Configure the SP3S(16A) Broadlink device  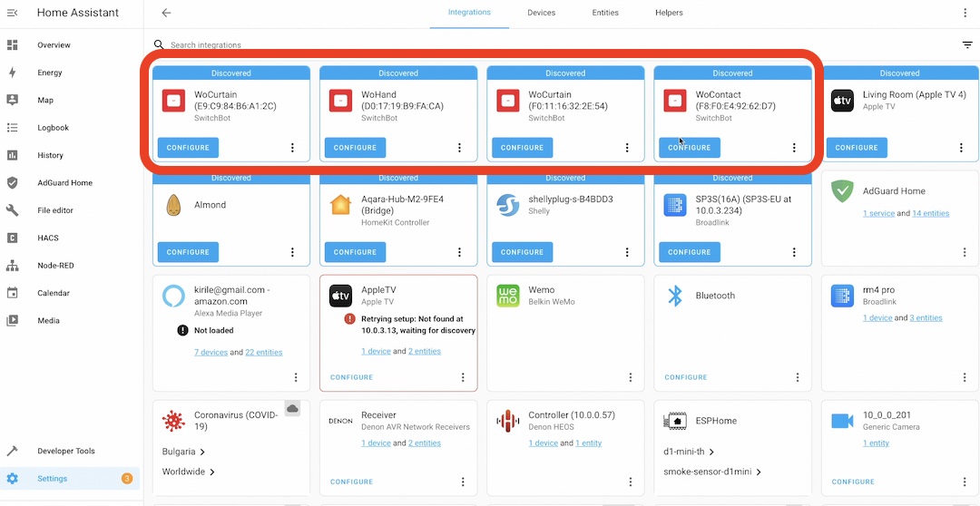[x=690, y=252]
